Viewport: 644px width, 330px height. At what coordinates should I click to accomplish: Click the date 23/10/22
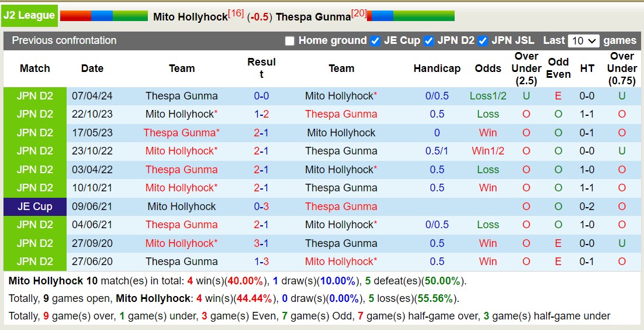pyautogui.click(x=92, y=151)
